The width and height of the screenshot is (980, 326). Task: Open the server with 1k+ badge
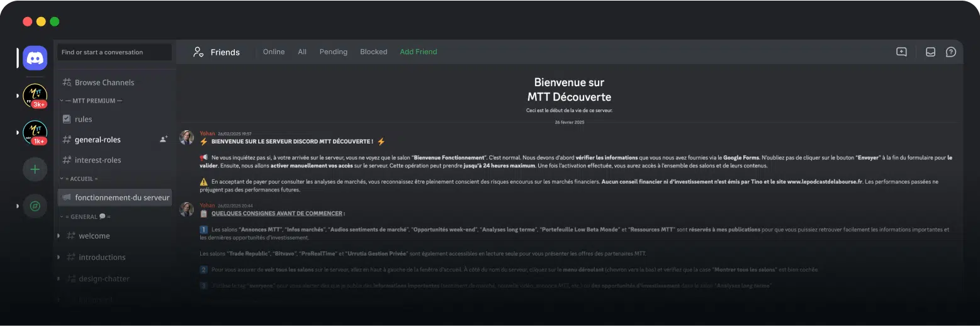[35, 132]
